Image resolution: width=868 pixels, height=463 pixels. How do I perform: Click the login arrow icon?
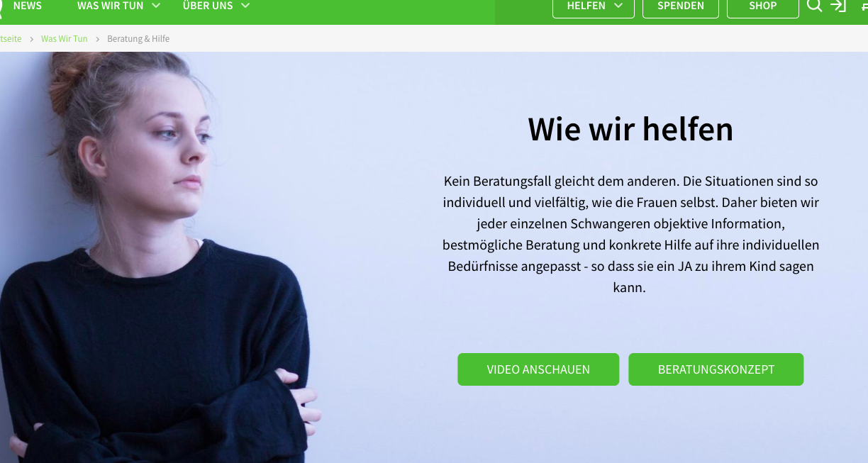click(838, 6)
